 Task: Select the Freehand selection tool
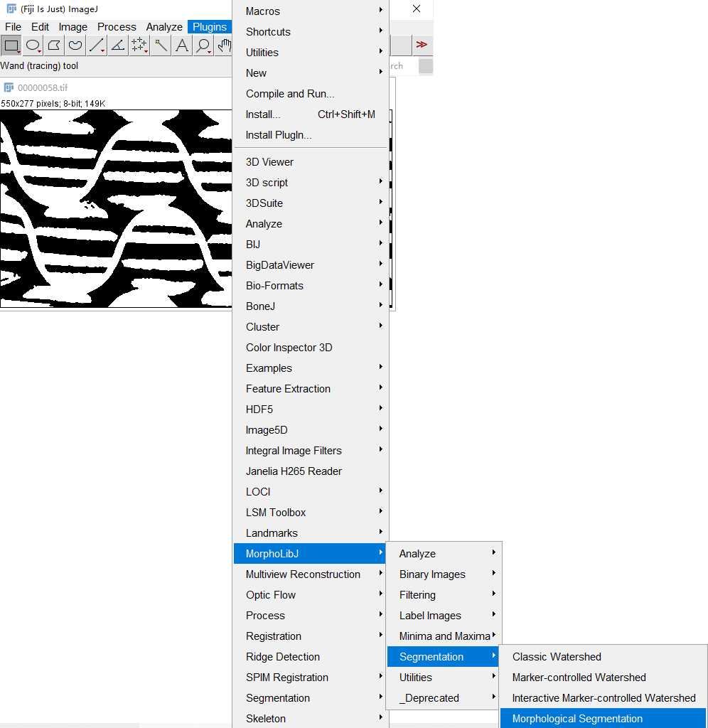[x=75, y=45]
